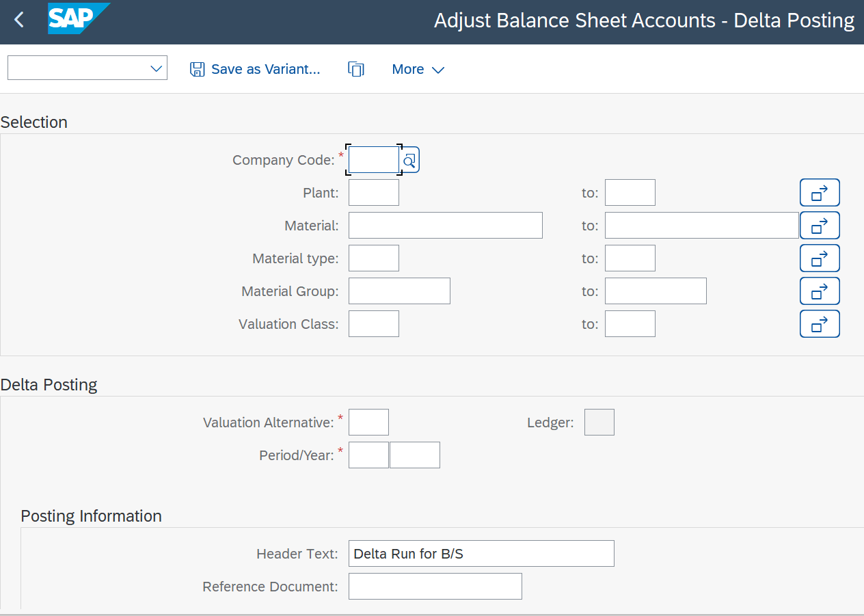Navigate back using the back arrow
The image size is (864, 616).
coord(18,20)
